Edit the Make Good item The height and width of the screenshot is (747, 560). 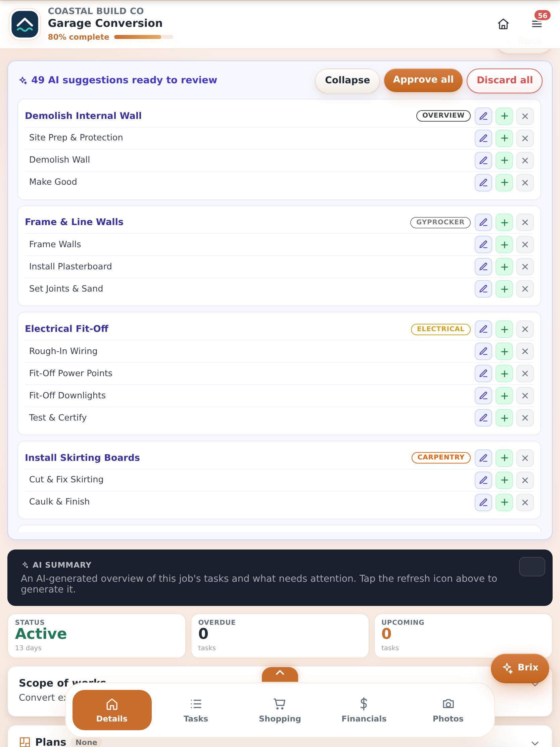click(483, 183)
